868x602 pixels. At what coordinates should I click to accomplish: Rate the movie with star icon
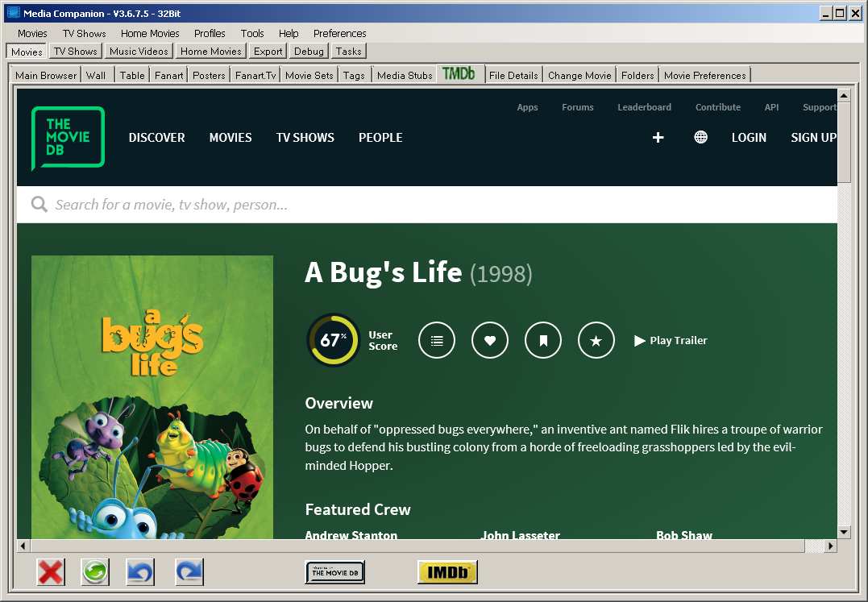click(x=596, y=340)
